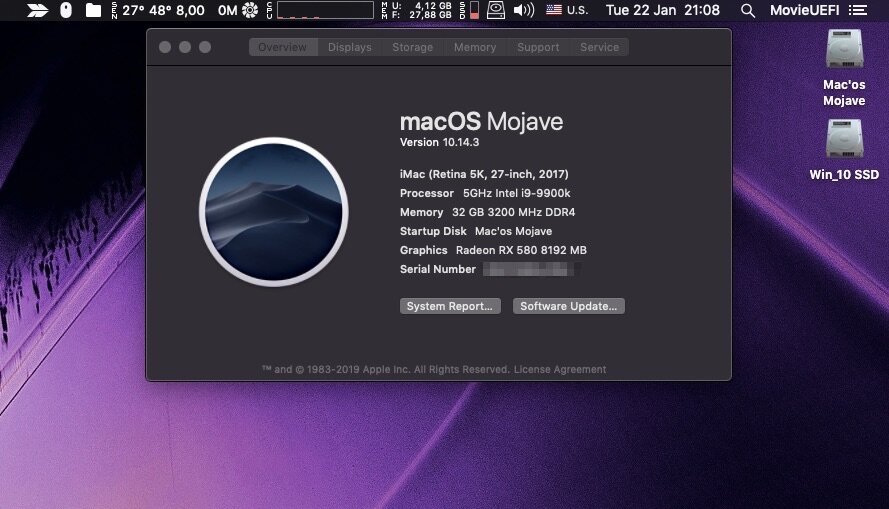The width and height of the screenshot is (889, 509).
Task: Switch to the Memory tab
Action: pos(475,48)
